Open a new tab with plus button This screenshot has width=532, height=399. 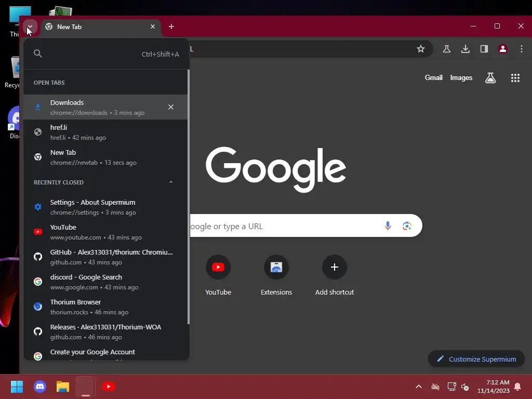pos(171,26)
